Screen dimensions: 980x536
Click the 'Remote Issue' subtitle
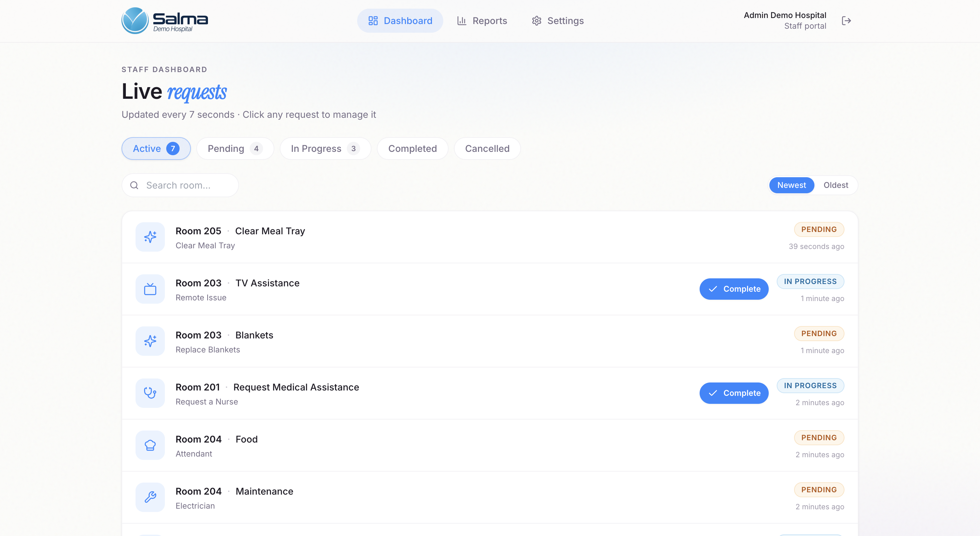[x=201, y=298]
